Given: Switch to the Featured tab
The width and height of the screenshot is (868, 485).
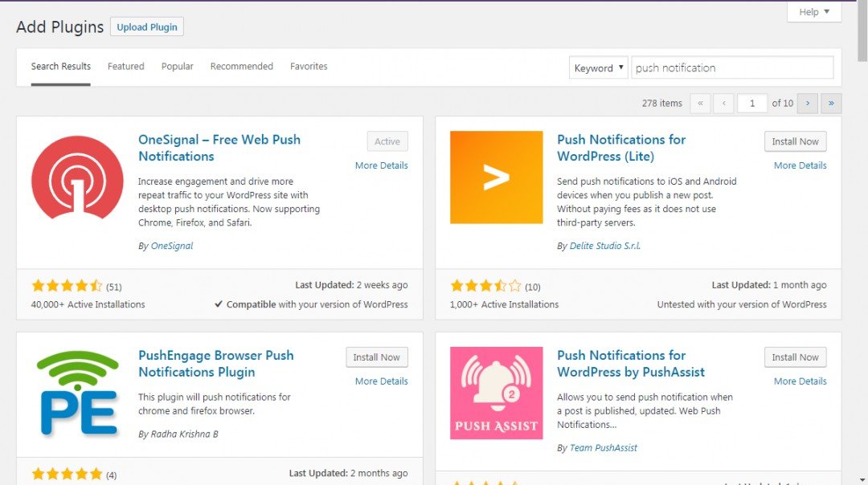Looking at the screenshot, I should (x=125, y=67).
